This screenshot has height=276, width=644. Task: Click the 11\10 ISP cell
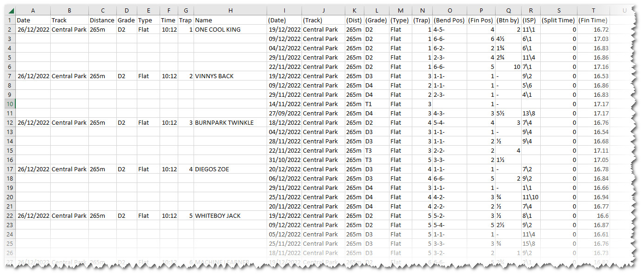coord(530,197)
